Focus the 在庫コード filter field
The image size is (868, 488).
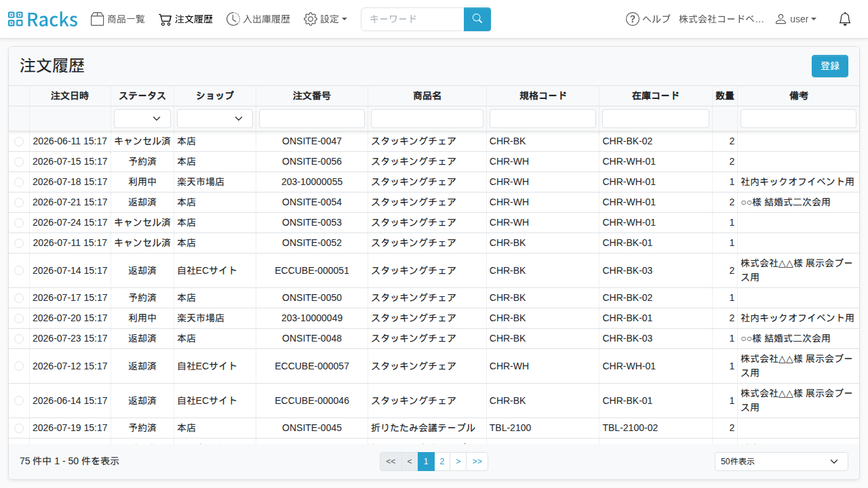tap(656, 119)
